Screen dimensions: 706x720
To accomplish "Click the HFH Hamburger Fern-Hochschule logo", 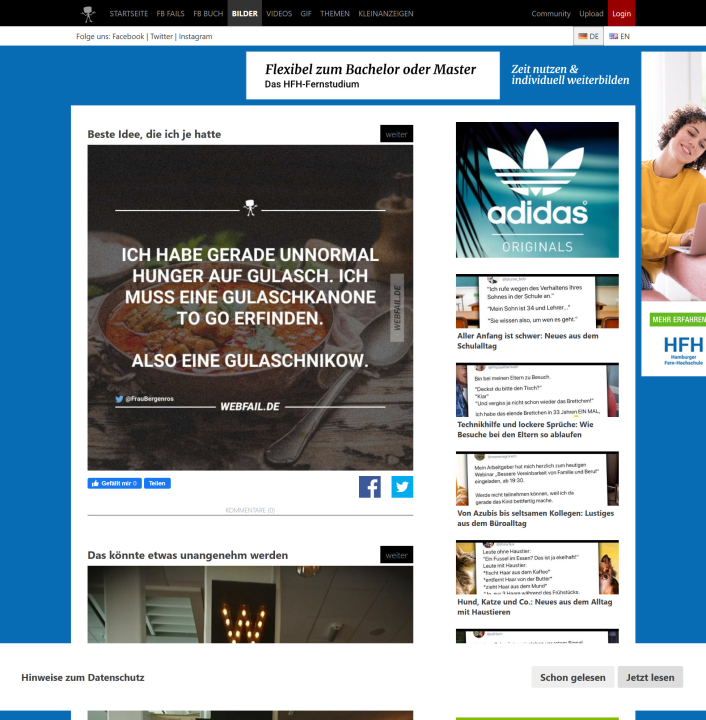I will 684,350.
